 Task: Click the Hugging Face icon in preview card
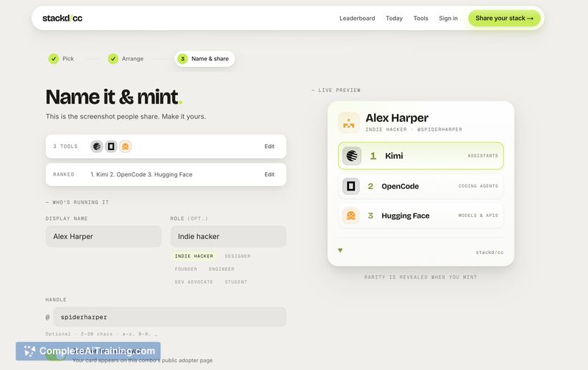(351, 216)
